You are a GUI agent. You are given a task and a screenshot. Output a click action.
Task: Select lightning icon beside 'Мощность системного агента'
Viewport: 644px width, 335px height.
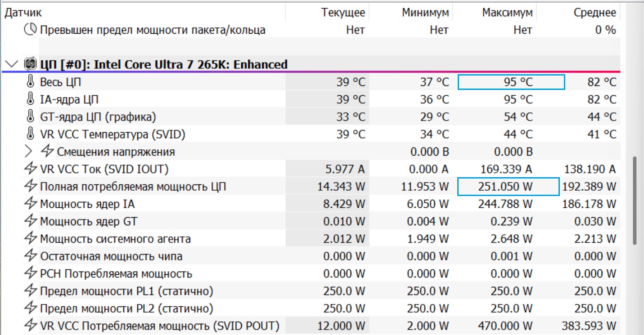[30, 239]
